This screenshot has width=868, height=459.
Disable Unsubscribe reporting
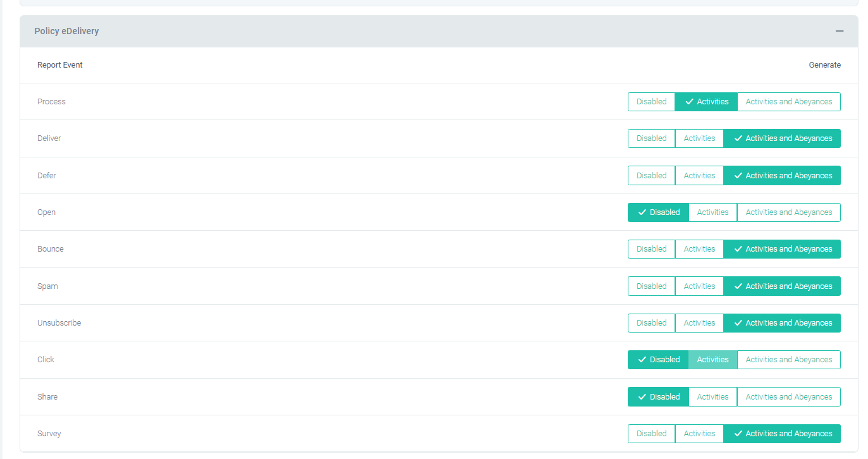tap(651, 322)
